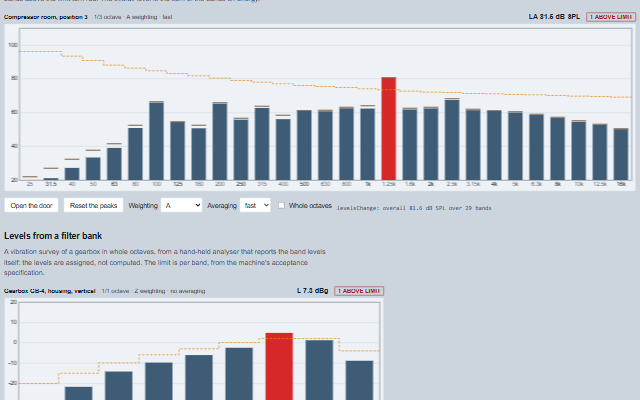Click the Gearbox GB-4, housing, vertical title
Screen dimensions: 640x400
pos(49,291)
